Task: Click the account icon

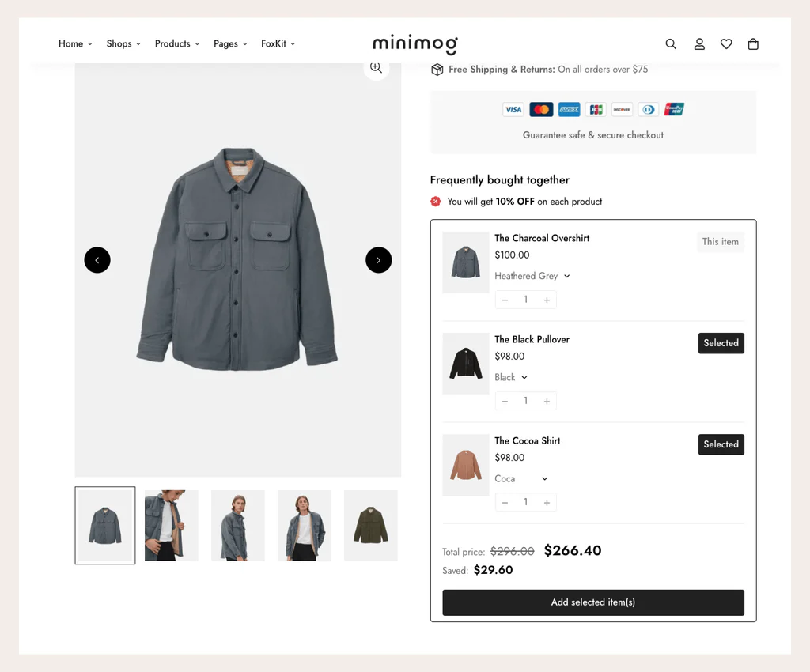Action: click(x=699, y=44)
